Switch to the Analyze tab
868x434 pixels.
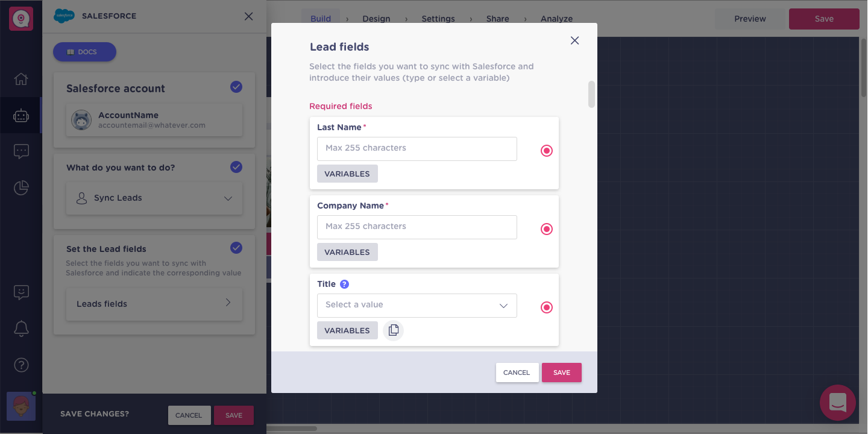point(557,19)
